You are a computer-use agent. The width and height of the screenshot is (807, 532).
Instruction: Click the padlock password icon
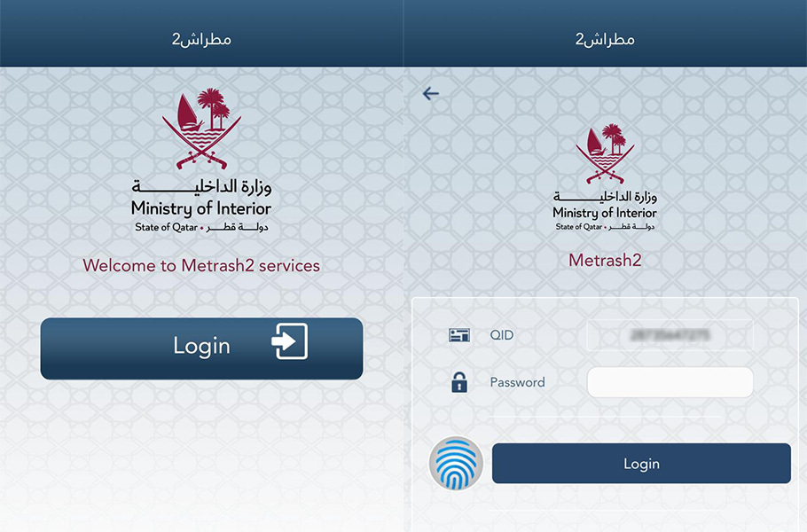[x=459, y=382]
